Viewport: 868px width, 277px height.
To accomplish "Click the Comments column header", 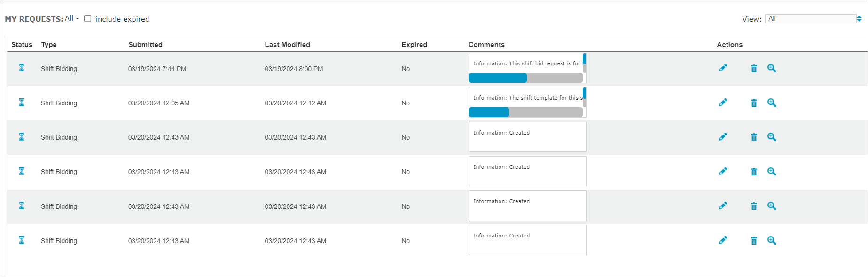I will pyautogui.click(x=486, y=45).
